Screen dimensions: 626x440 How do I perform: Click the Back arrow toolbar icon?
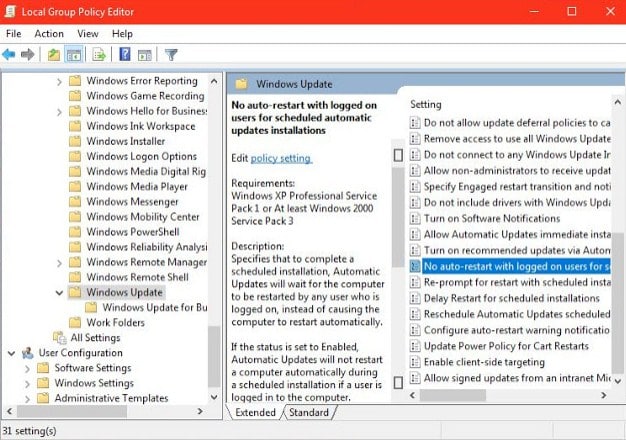(x=9, y=54)
